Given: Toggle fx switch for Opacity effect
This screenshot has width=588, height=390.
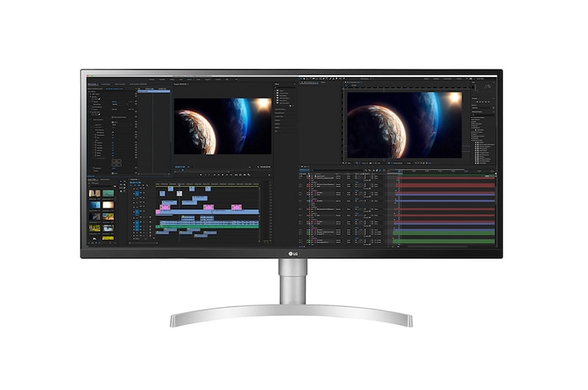Looking at the screenshot, I should (x=90, y=97).
